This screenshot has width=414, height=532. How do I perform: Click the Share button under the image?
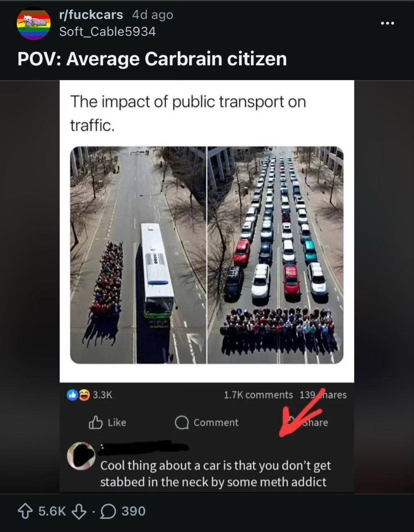(x=309, y=422)
